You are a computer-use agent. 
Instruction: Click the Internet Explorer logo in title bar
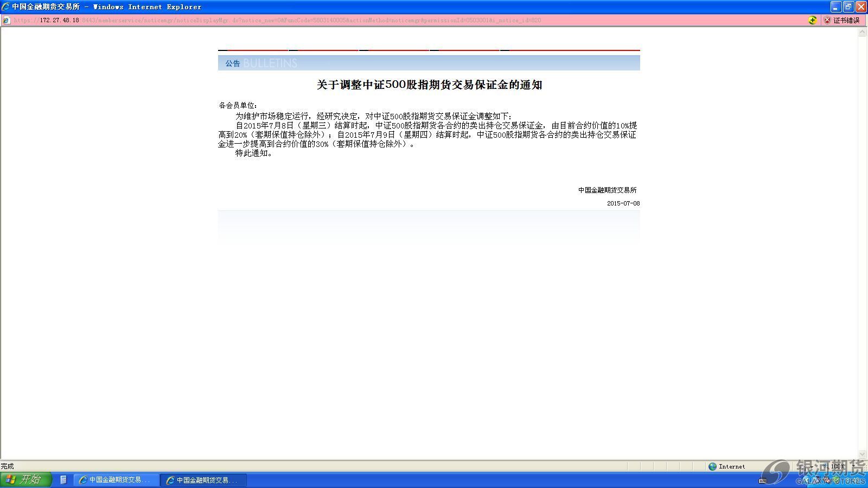point(5,7)
